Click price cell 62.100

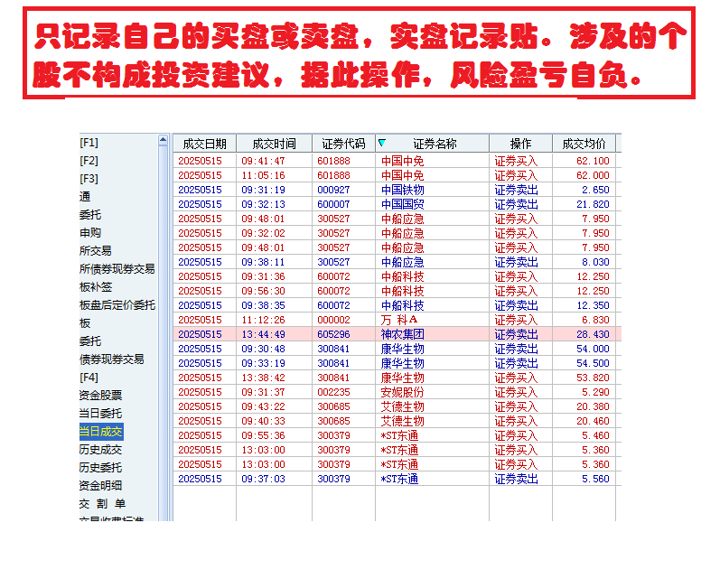pos(593,161)
